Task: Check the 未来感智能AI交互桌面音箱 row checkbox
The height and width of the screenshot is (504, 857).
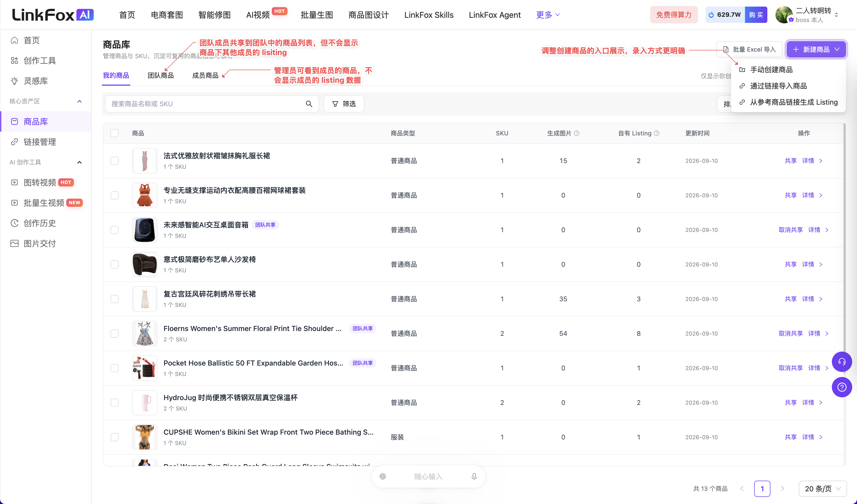Action: (115, 230)
